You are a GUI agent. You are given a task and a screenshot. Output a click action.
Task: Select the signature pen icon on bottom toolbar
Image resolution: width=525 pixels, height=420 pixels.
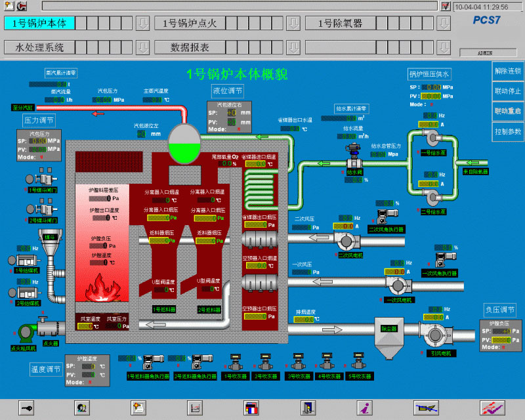coord(427,407)
